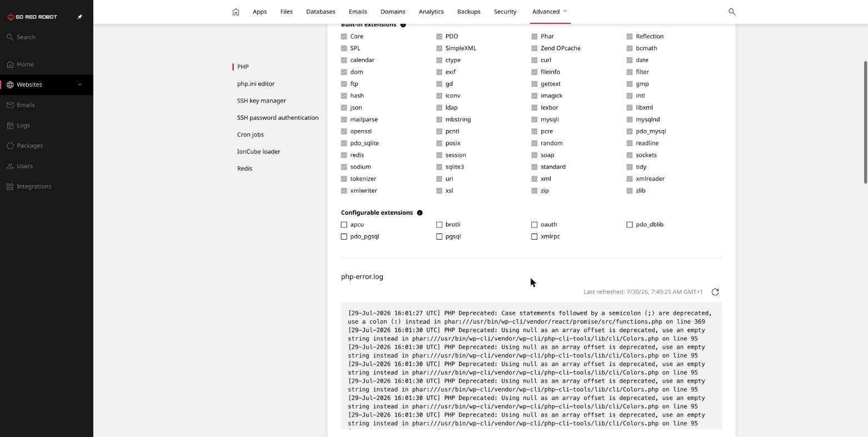Open the Analytics tab
This screenshot has width=868, height=437.
[431, 12]
